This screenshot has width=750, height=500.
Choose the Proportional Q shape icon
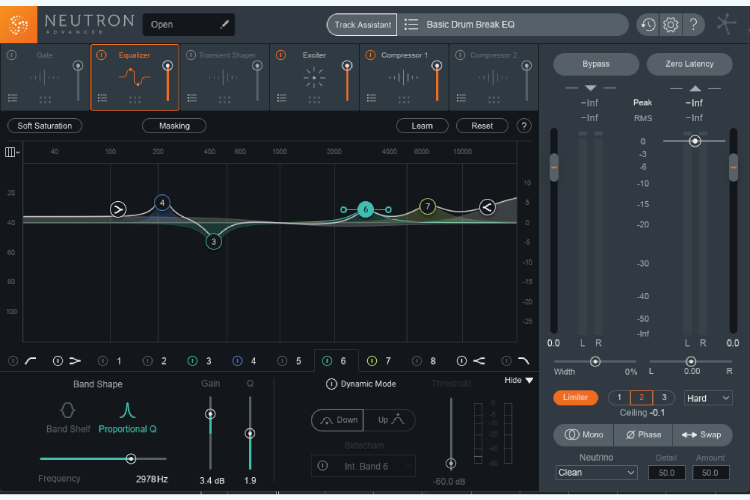coord(127,410)
